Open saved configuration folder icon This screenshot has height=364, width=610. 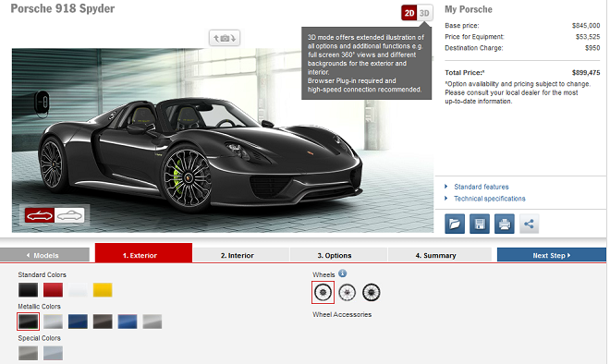coord(455,224)
